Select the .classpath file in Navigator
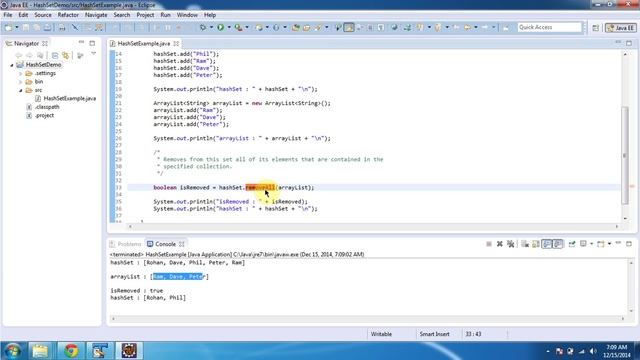Image resolution: width=640 pixels, height=360 pixels. tap(47, 107)
